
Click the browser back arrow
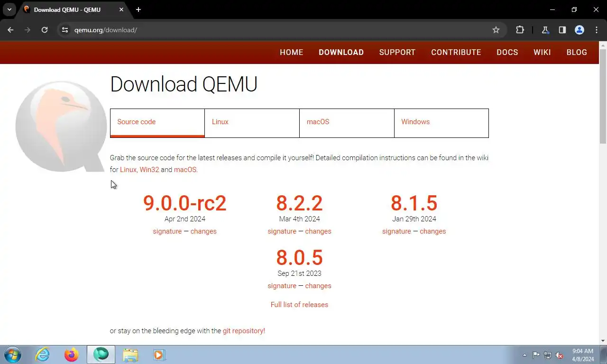10,30
